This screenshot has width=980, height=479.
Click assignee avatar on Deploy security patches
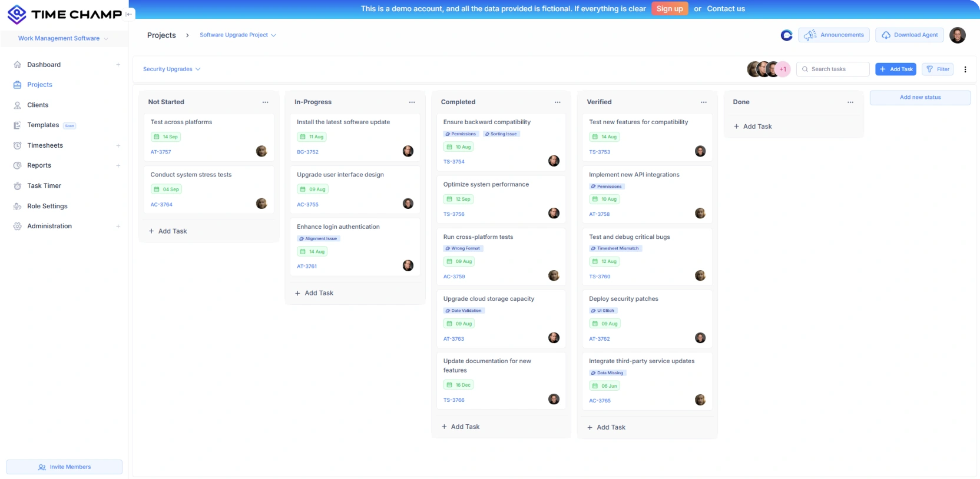coord(700,338)
